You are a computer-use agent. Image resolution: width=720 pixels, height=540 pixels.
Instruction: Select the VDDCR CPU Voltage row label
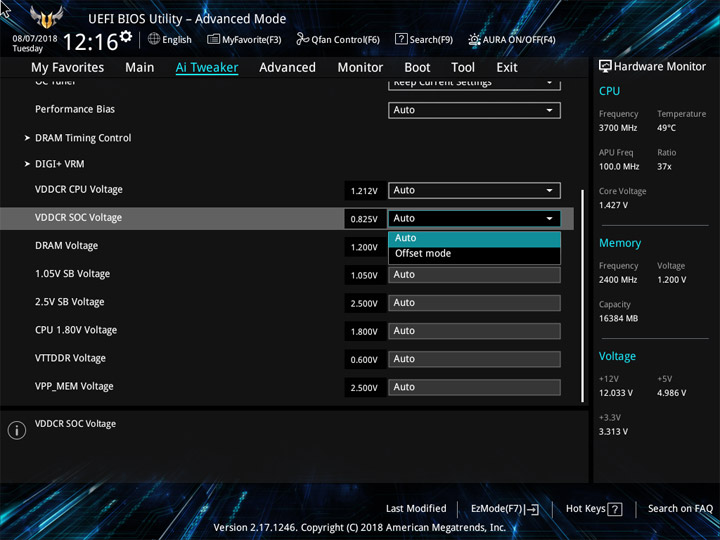pyautogui.click(x=79, y=190)
